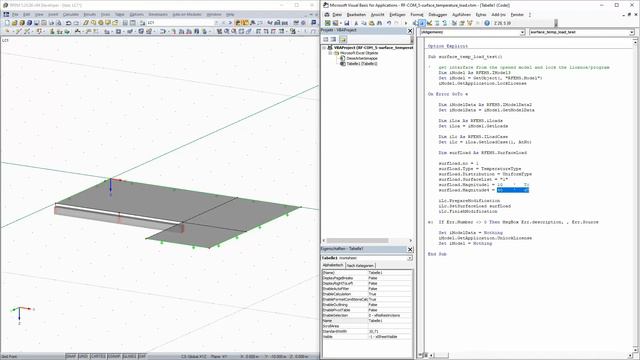Click the Save icon in the VBA toolbar

tap(347, 23)
